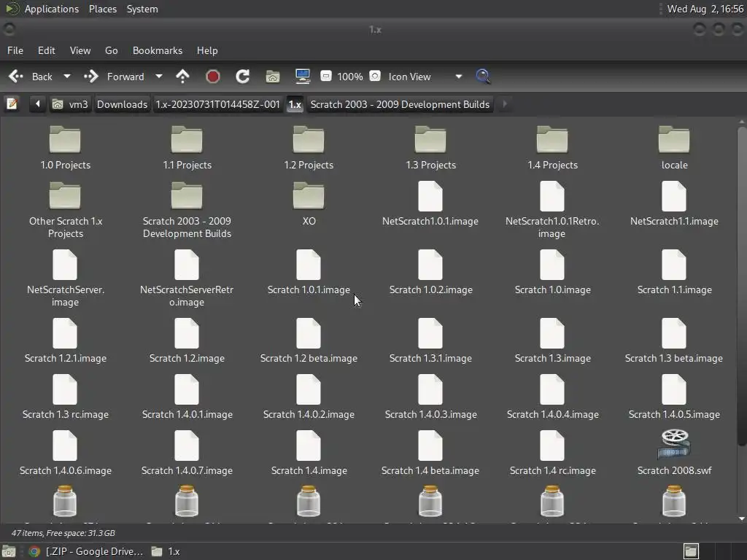This screenshot has height=560, width=747.
Task: Show later path segments with right arrow
Action: coord(505,104)
